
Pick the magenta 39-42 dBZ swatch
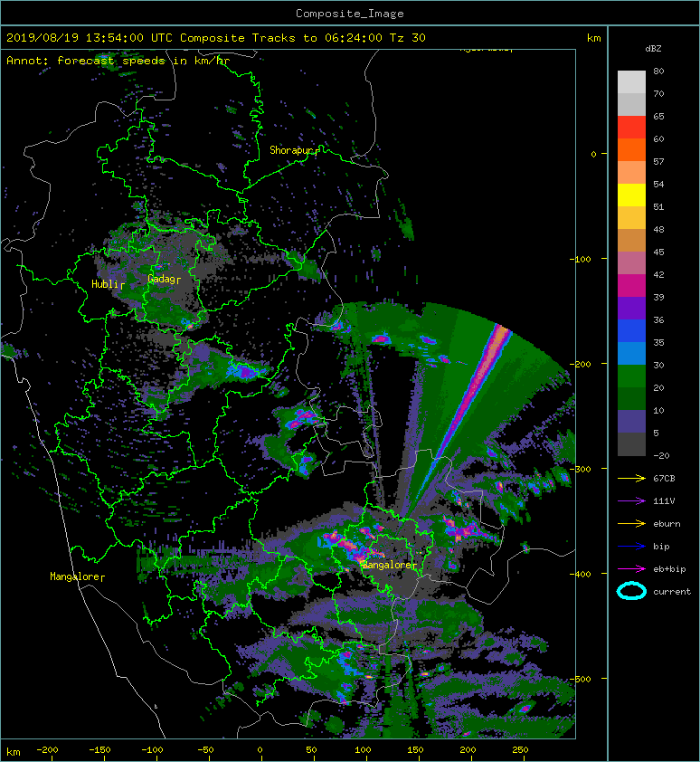click(x=631, y=285)
